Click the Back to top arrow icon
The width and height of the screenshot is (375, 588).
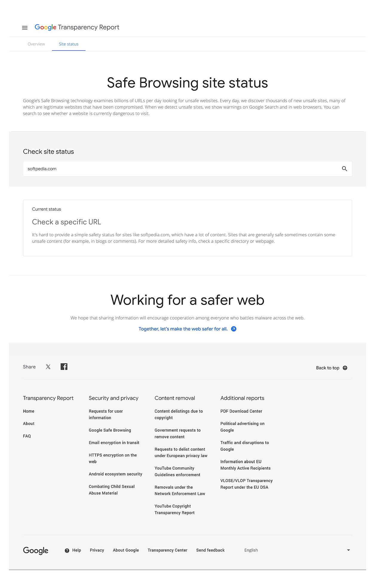coord(345,368)
